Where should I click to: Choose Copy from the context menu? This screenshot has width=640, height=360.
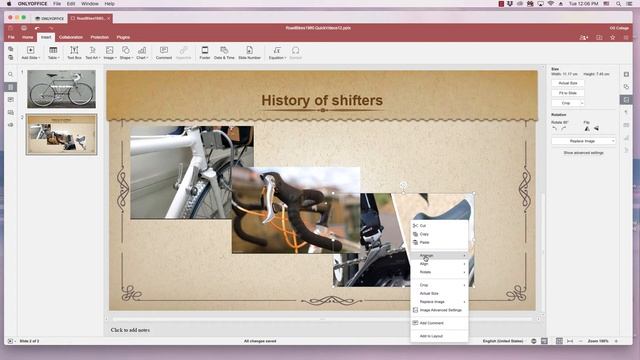tap(439, 234)
